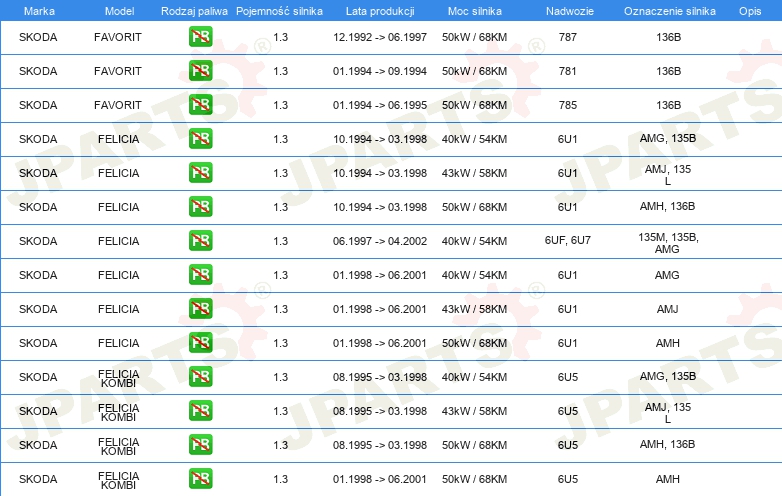Select engine code '135M, 135B, AMG'
The image size is (782, 496).
click(x=668, y=243)
